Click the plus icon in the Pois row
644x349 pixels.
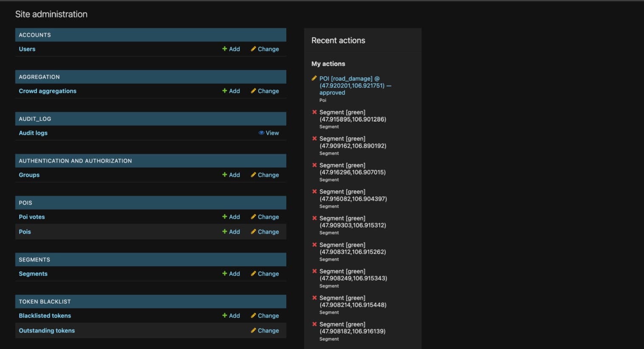click(x=225, y=231)
